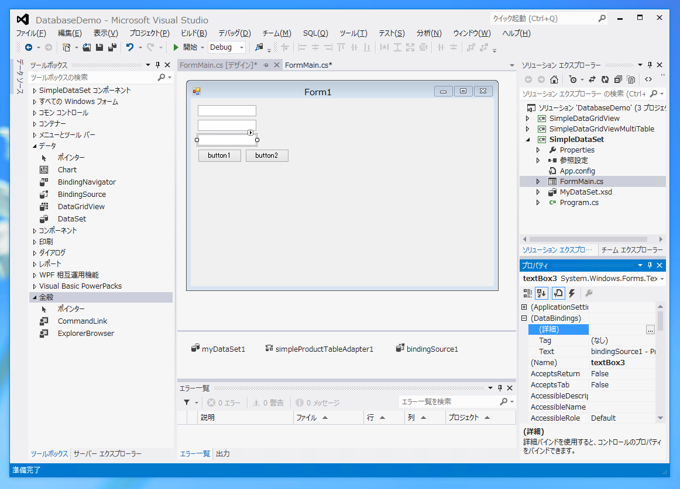Click the Quick Launch search magnifier icon
The width and height of the screenshot is (680, 489).
point(602,18)
